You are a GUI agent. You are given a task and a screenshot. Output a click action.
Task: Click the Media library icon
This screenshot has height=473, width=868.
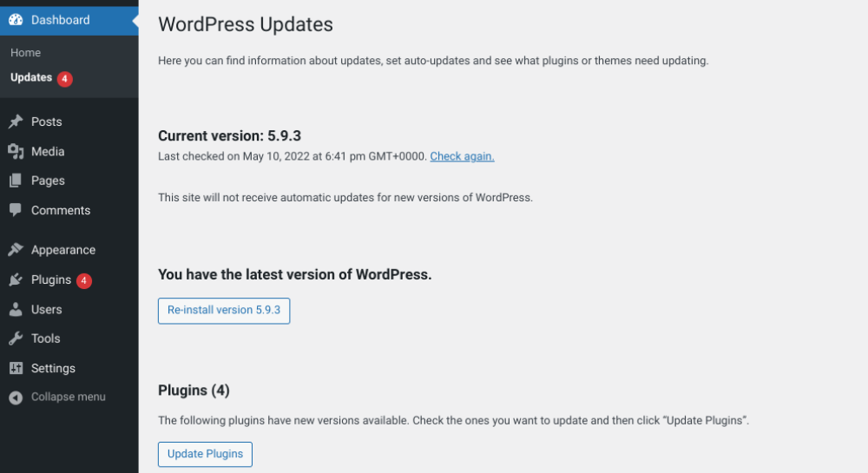tap(16, 152)
